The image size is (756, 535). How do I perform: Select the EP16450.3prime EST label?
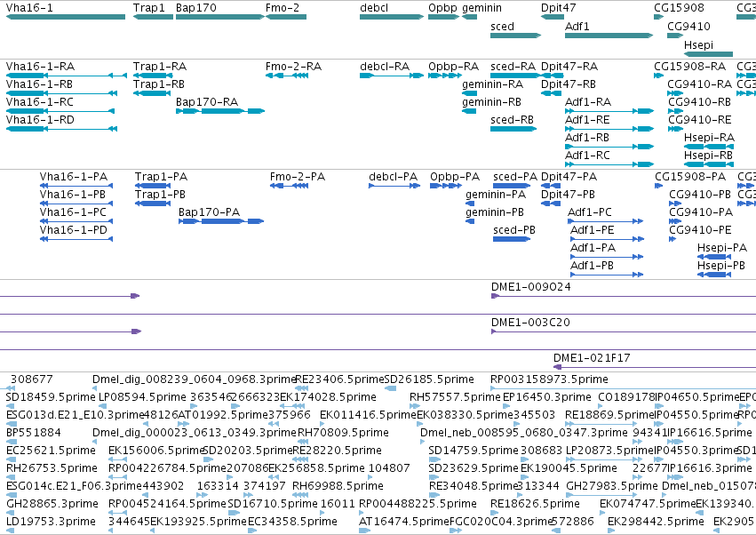(546, 397)
